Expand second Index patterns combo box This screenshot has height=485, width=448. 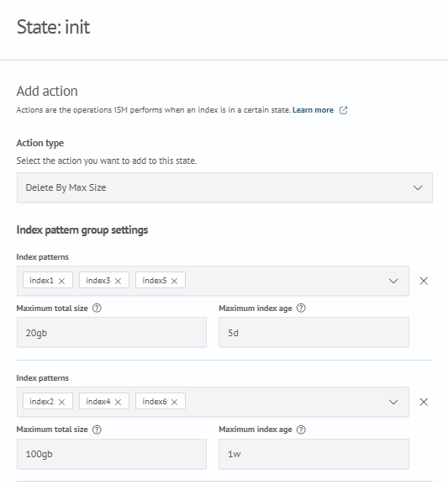pyautogui.click(x=393, y=402)
